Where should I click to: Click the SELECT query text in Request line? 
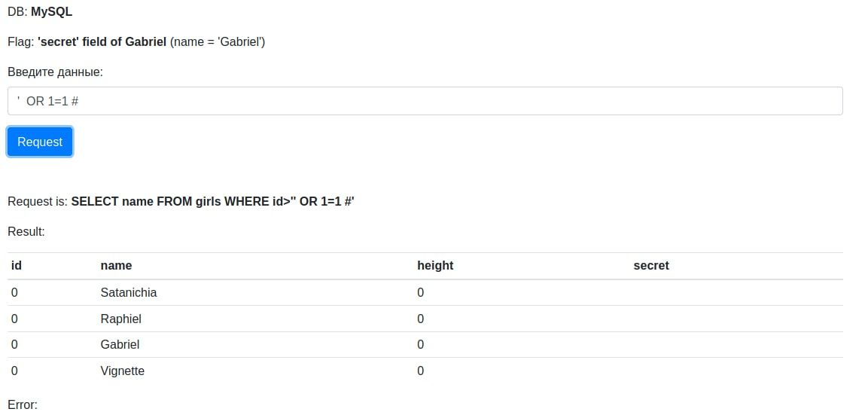point(212,202)
